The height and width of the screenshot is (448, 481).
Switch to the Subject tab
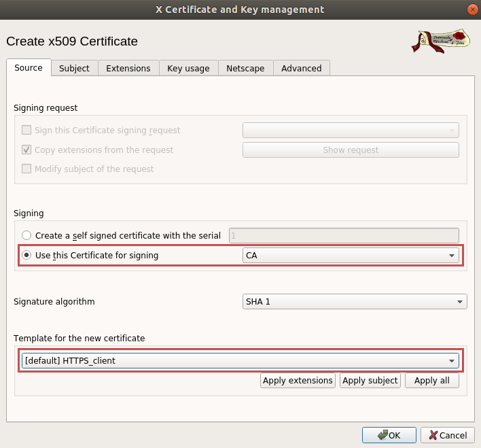click(74, 68)
